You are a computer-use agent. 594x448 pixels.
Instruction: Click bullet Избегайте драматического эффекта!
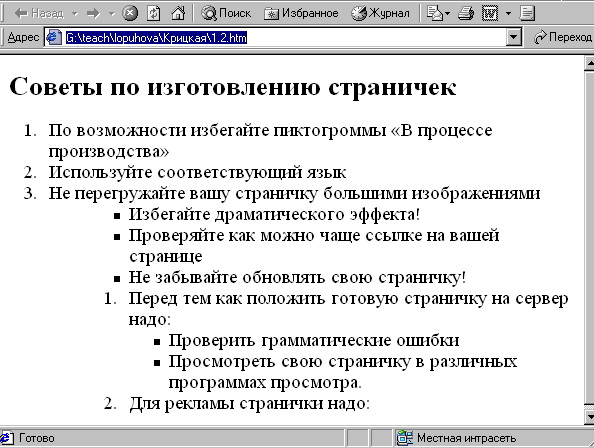click(x=274, y=214)
